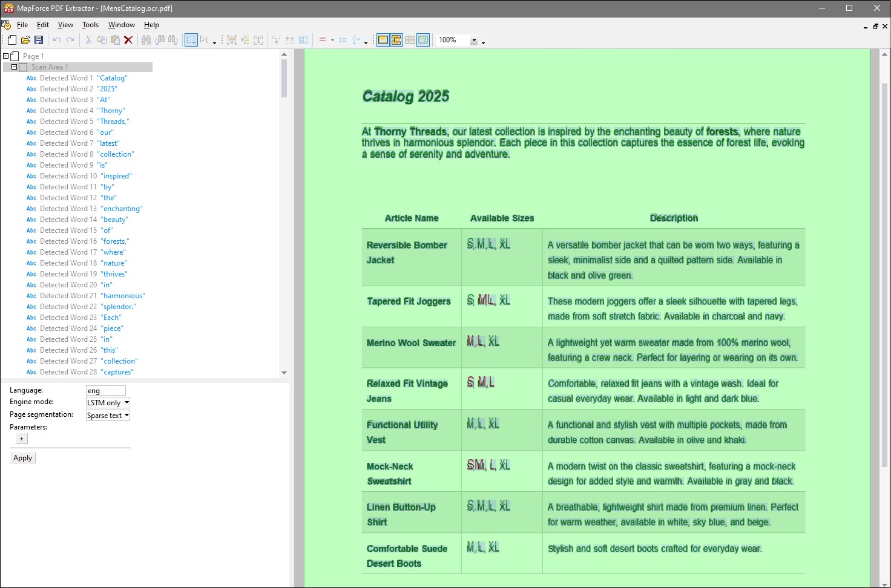This screenshot has width=891, height=588.
Task: Select the scan area rectangle tool
Action: coord(191,40)
